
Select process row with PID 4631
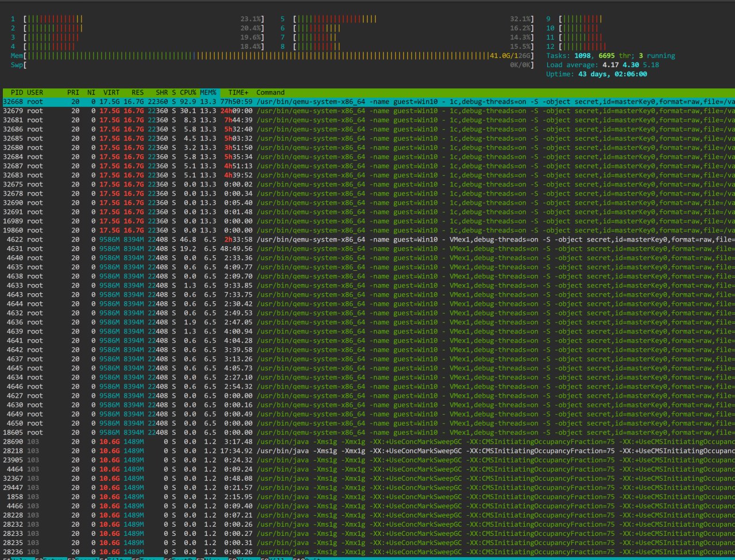367,248
